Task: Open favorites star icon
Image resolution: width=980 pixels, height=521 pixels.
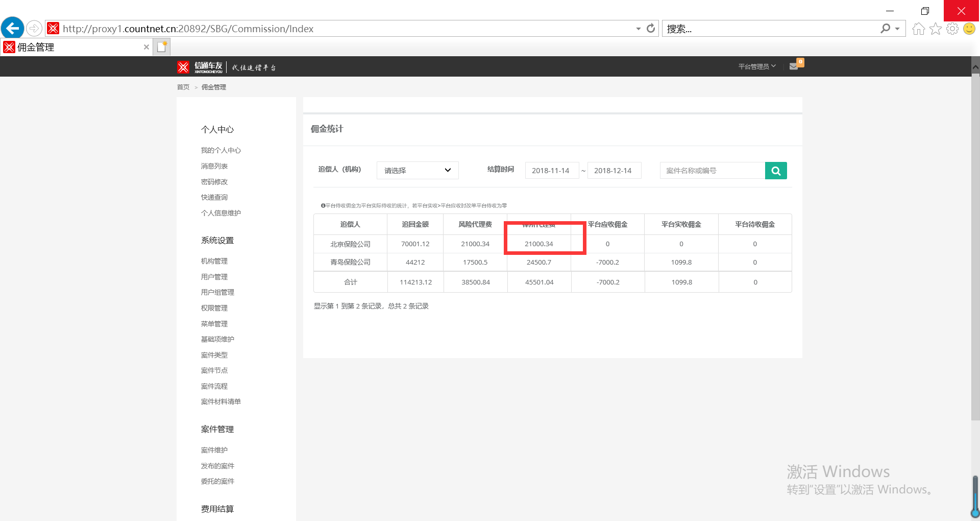Action: (x=935, y=29)
